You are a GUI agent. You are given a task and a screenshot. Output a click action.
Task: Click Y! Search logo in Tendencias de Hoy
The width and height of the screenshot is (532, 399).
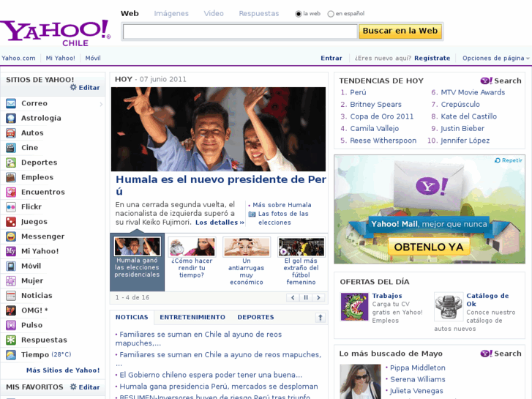click(x=501, y=81)
